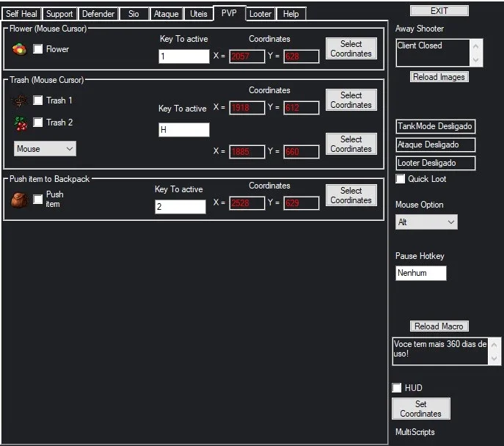Click the Trash X coordinate field 1885
504x446 pixels.
[247, 152]
